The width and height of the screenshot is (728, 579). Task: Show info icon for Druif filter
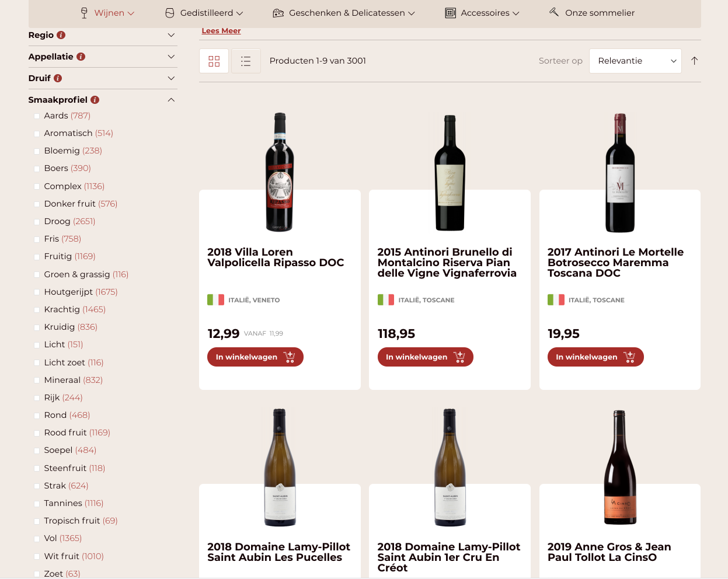(58, 78)
